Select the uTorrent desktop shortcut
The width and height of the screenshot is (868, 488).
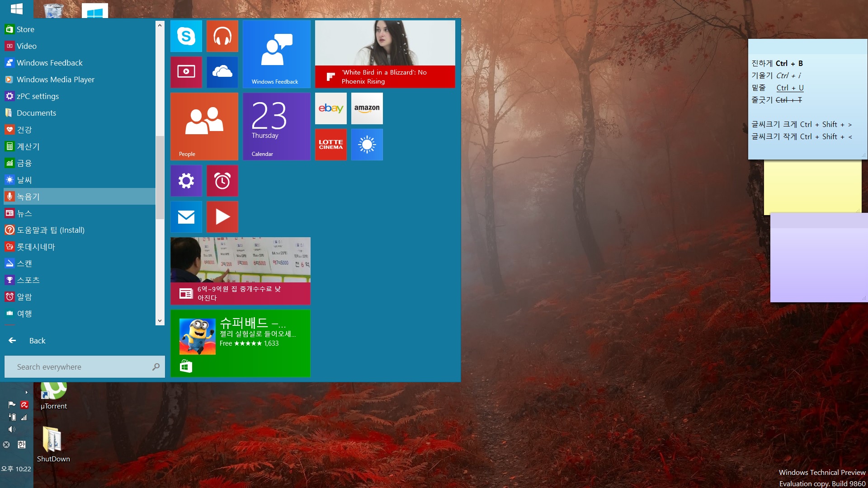point(53,396)
